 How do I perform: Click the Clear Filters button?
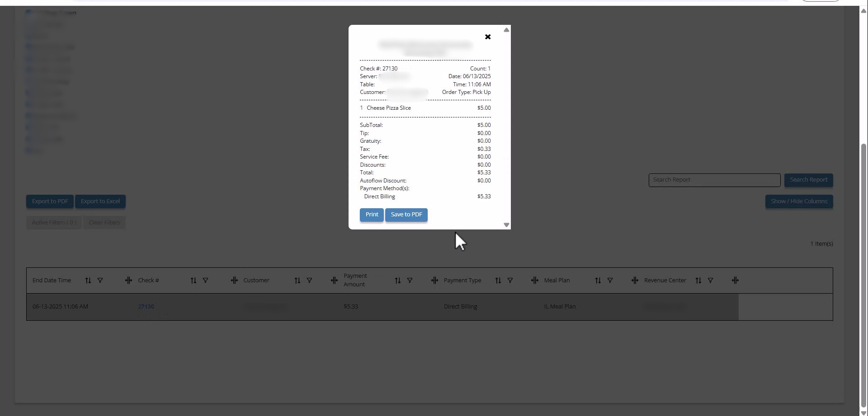[104, 223]
